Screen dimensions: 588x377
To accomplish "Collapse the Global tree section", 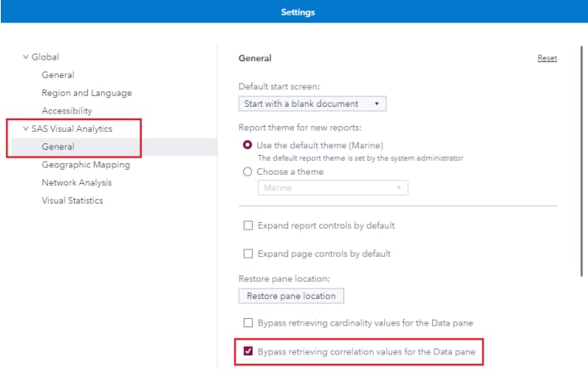I will (x=27, y=57).
